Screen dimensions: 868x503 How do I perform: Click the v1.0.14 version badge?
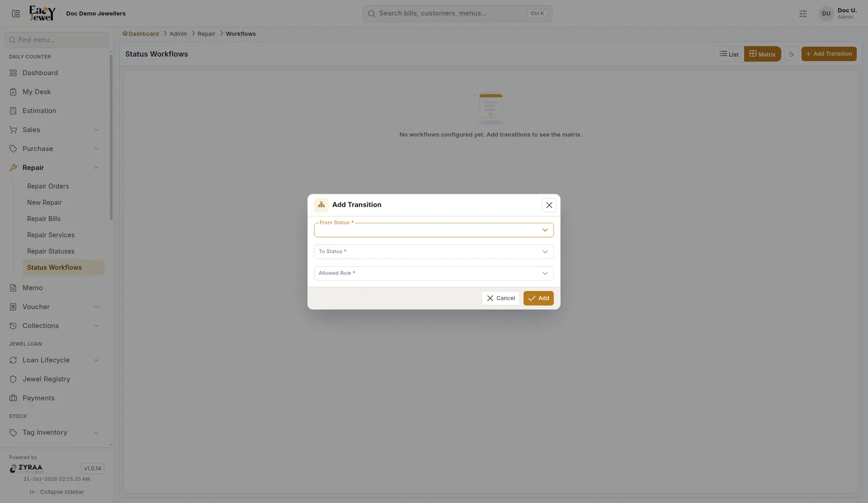[x=92, y=468]
